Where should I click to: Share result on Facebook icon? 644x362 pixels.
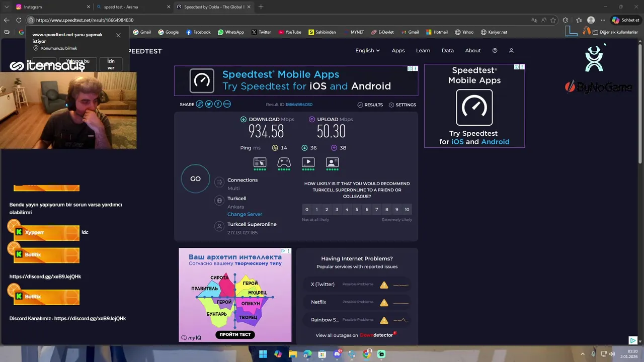pyautogui.click(x=218, y=104)
